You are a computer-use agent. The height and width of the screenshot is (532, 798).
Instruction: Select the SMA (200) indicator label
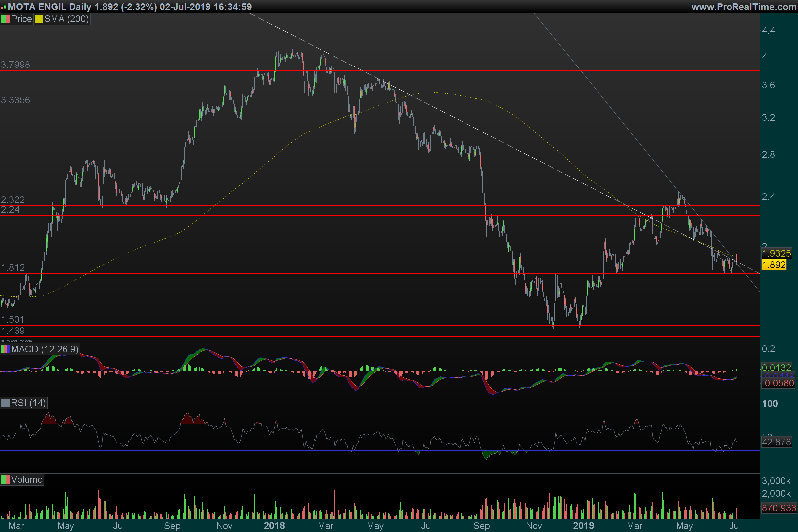[x=66, y=19]
